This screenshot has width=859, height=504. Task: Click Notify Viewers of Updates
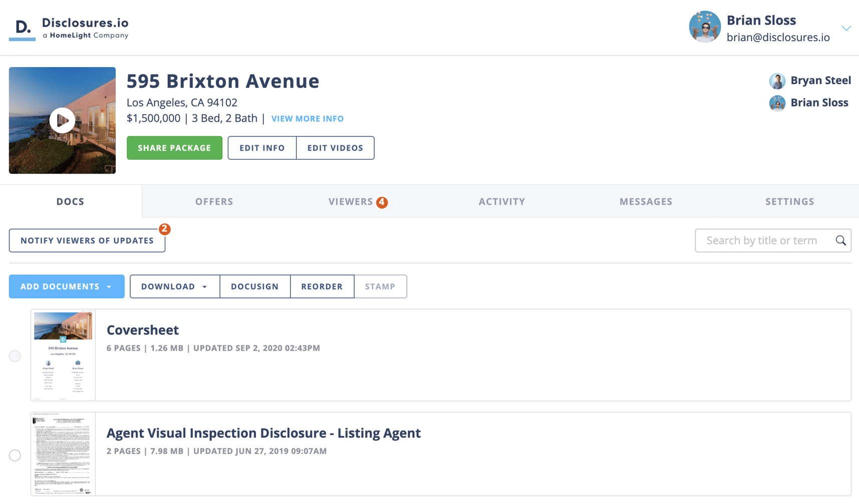click(x=87, y=240)
